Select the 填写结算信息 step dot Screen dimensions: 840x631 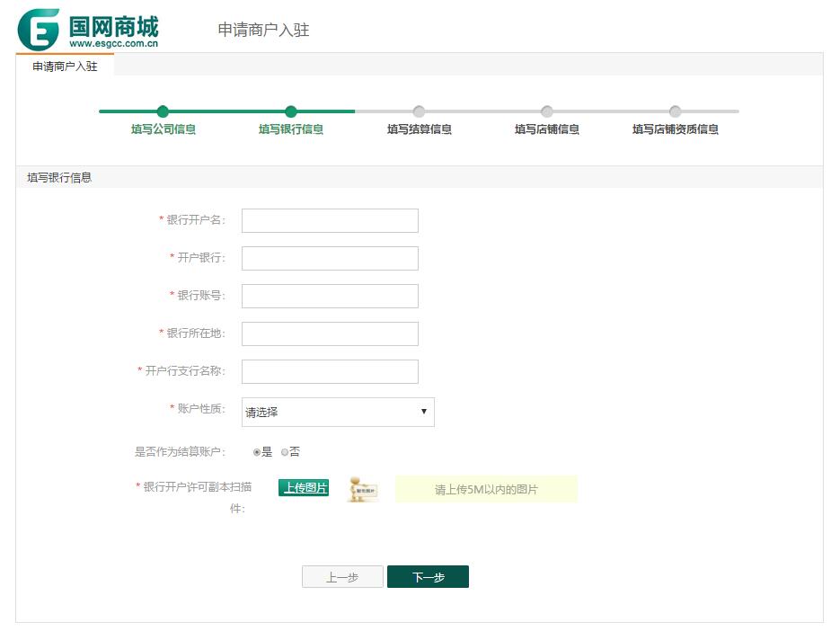click(419, 111)
